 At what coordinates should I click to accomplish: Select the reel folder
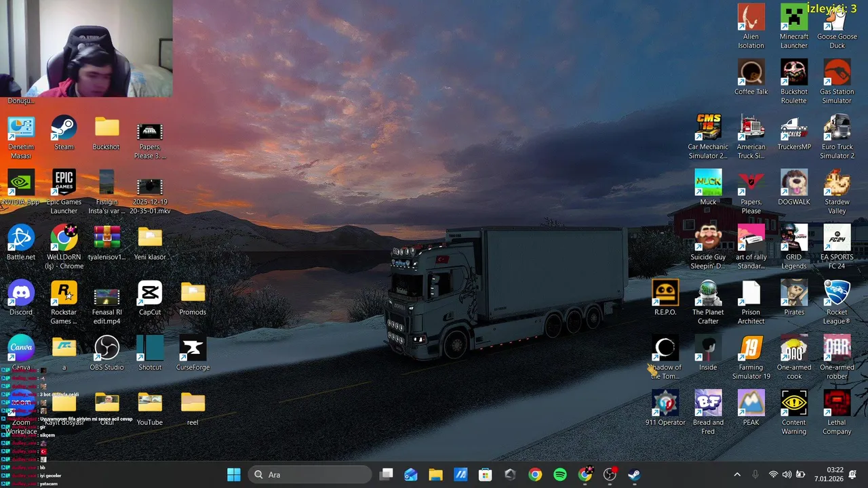(193, 408)
